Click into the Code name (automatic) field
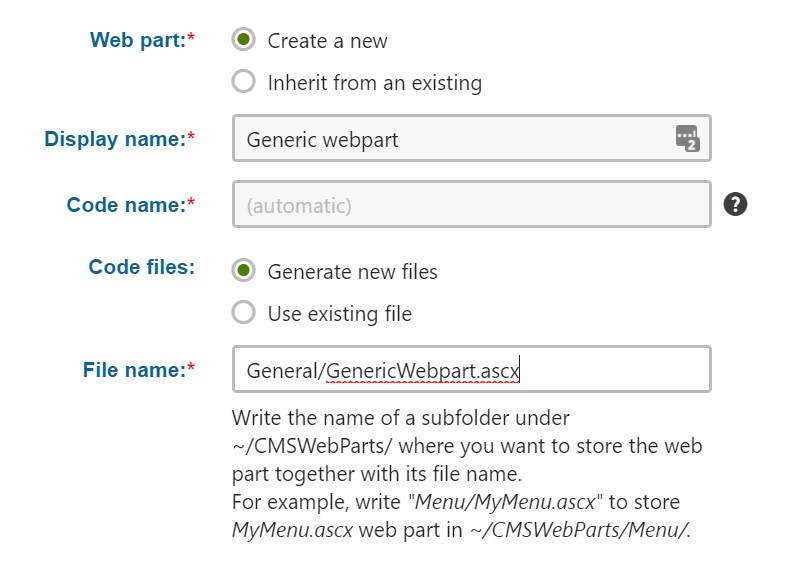 coord(472,204)
